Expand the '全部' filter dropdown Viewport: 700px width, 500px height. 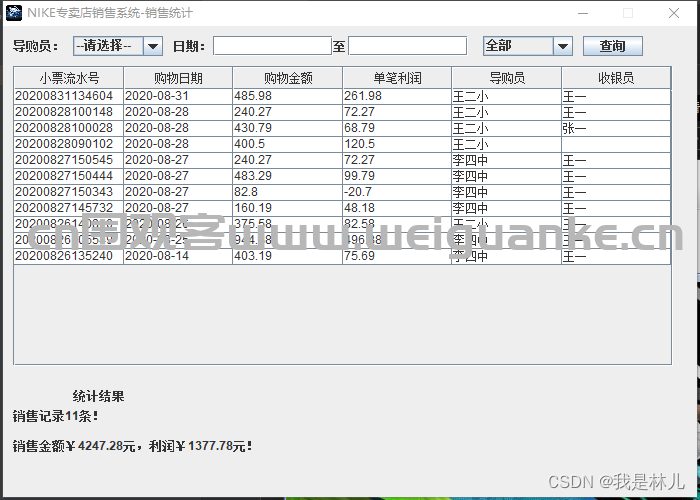tap(528, 46)
